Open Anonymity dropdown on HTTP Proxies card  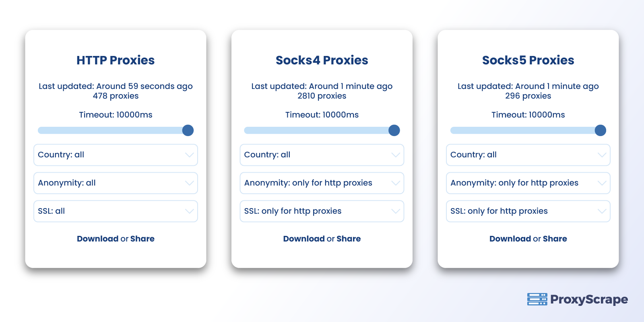(116, 183)
